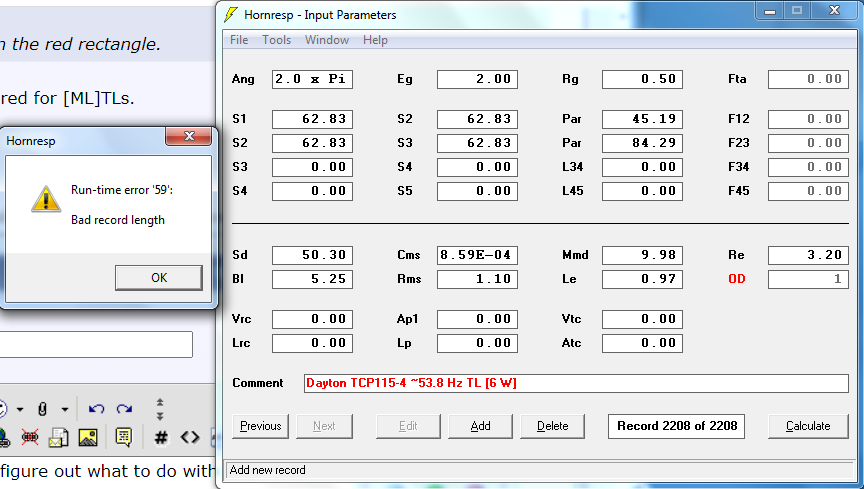This screenshot has height=489, width=864.
Task: Click the Vtc input field
Action: [642, 319]
